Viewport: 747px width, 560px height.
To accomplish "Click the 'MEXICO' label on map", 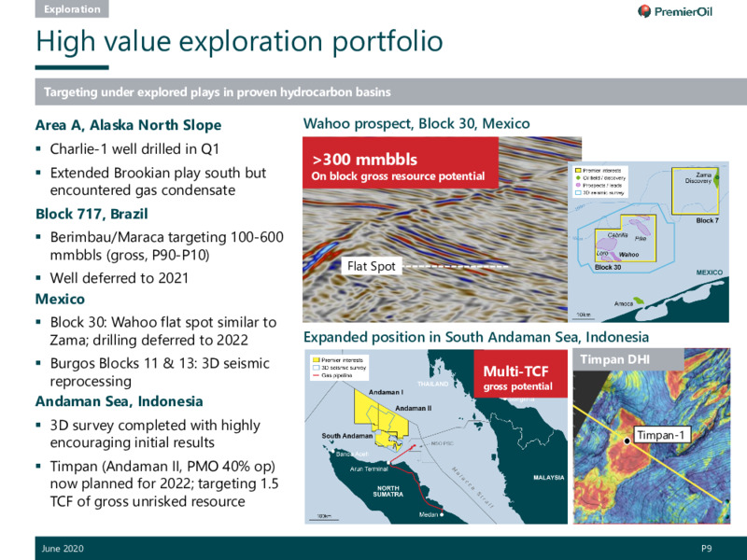I will click(x=710, y=273).
